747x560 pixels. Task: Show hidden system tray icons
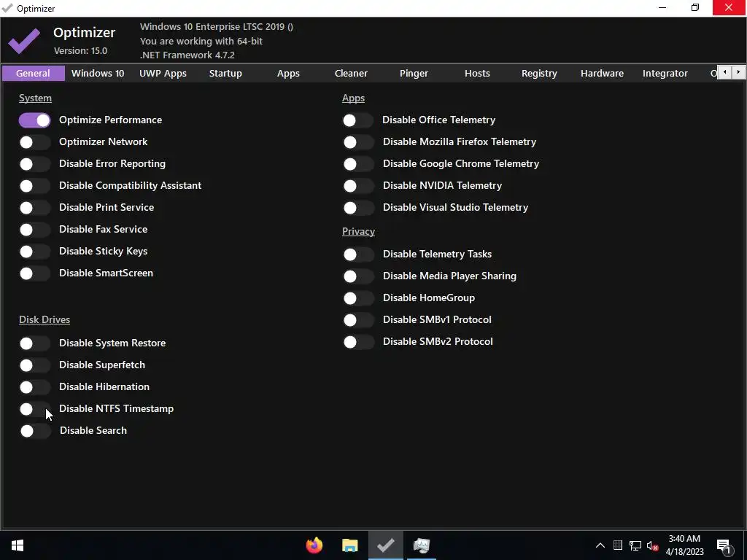[x=600, y=545]
